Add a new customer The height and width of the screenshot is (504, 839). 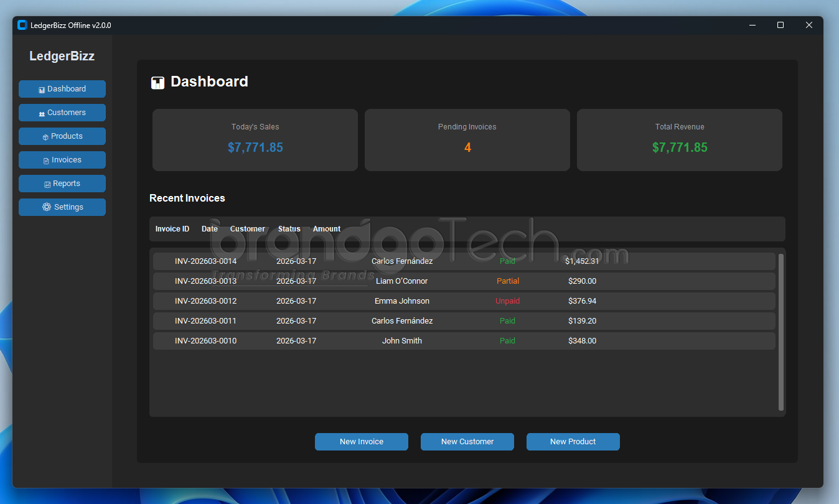click(x=467, y=442)
